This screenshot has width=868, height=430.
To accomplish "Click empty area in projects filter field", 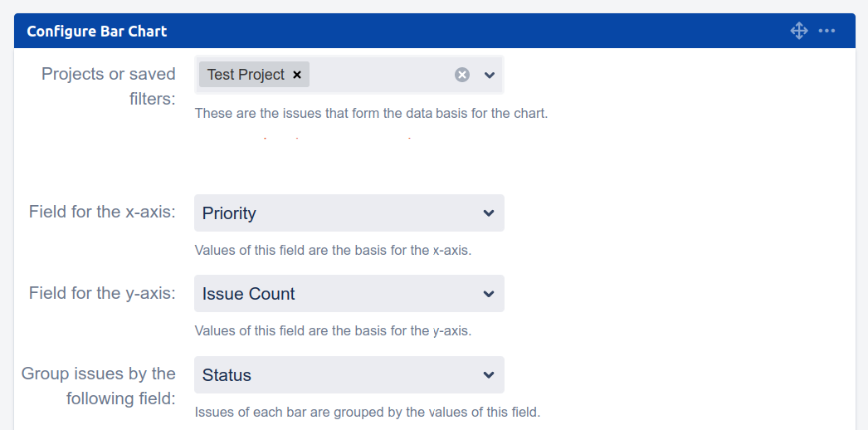I will 380,75.
